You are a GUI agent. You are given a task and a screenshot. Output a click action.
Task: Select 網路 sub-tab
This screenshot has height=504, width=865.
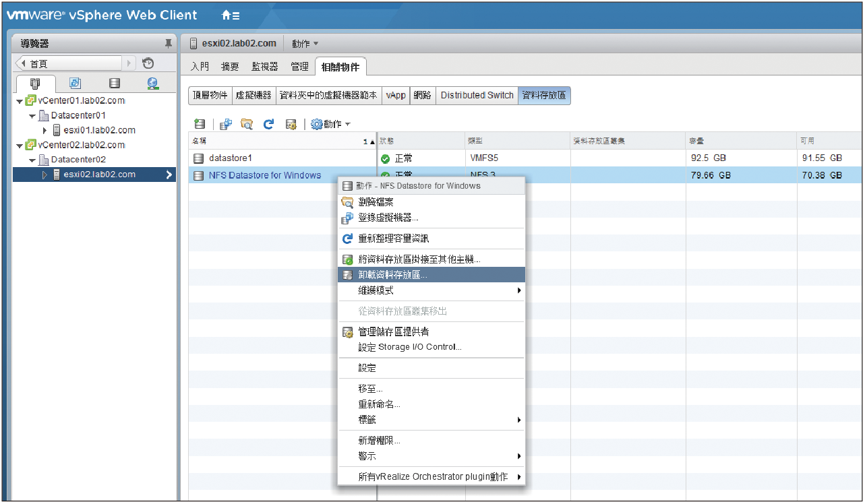[x=423, y=96]
